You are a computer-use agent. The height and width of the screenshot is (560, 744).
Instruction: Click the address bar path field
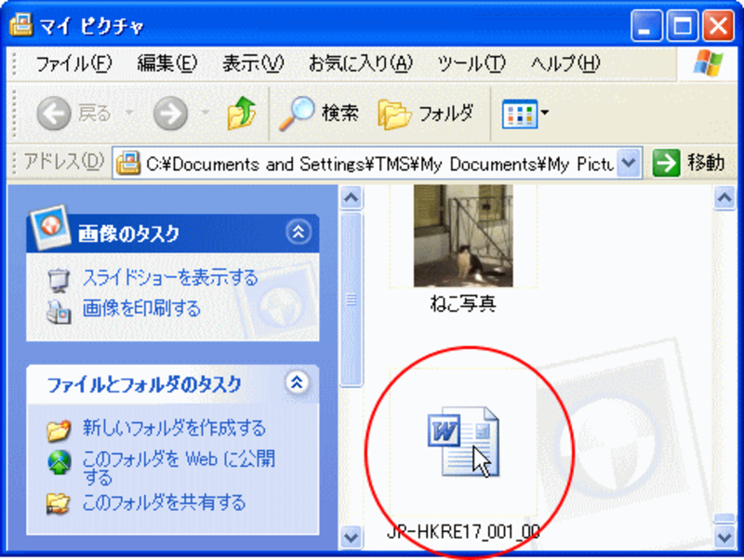[378, 163]
